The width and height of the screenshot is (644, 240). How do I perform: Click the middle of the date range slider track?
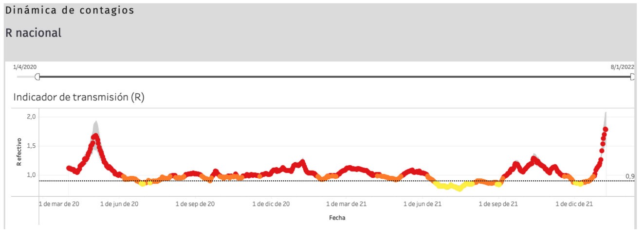pyautogui.click(x=335, y=77)
